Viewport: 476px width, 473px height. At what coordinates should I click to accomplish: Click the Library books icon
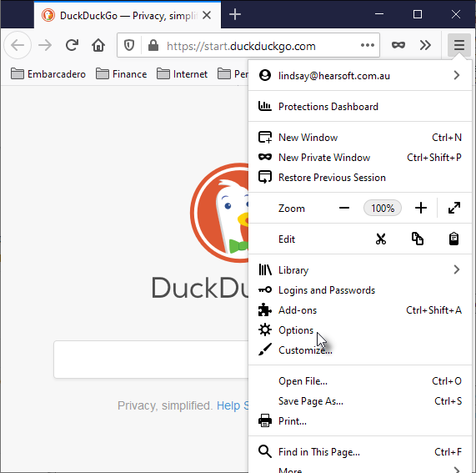click(x=265, y=269)
